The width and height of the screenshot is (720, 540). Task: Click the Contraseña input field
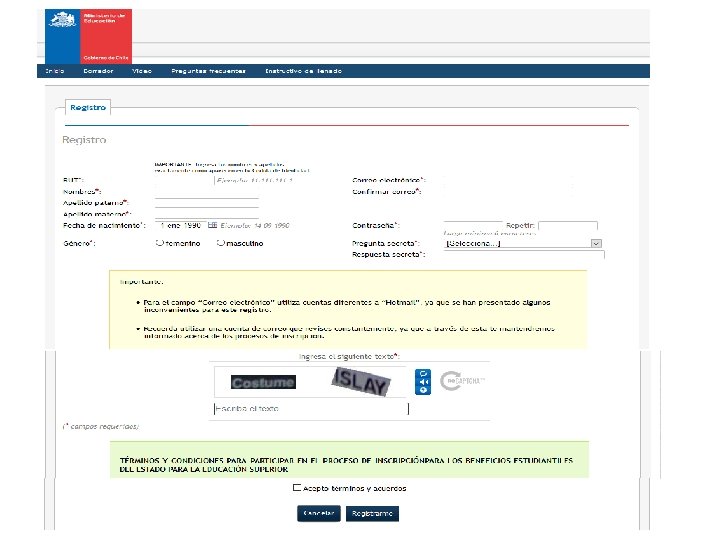pos(473,225)
